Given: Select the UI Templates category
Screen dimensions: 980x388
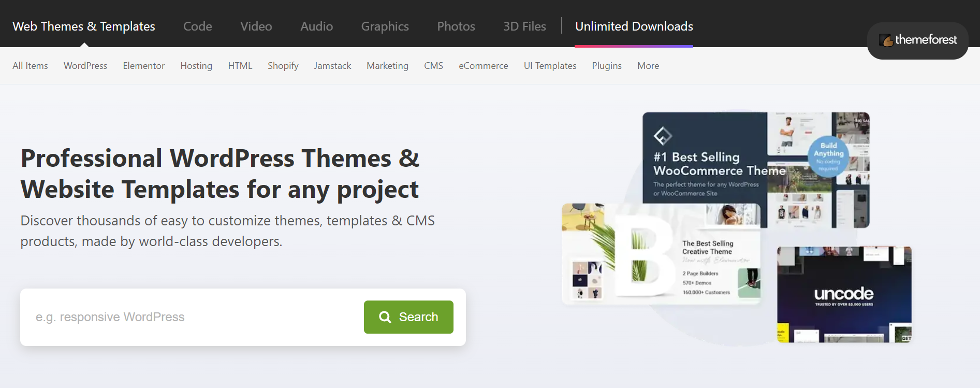Looking at the screenshot, I should click(550, 66).
